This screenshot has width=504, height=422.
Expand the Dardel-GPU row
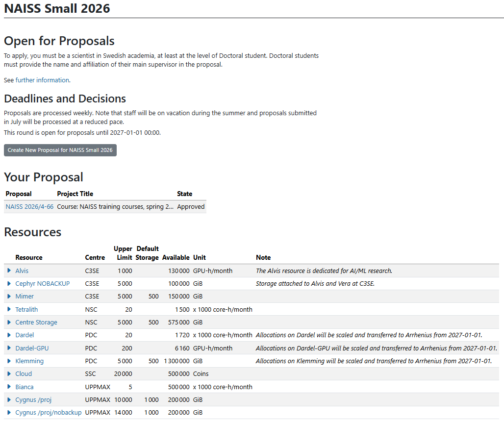tap(9, 348)
